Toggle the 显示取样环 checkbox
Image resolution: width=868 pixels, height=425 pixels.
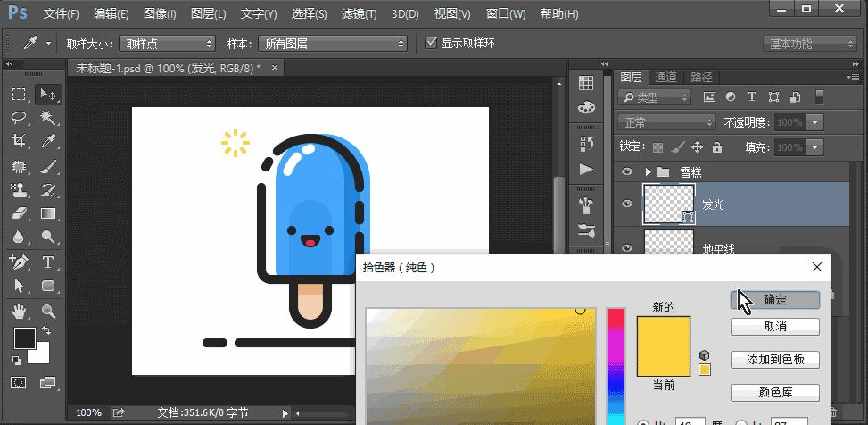click(x=431, y=43)
